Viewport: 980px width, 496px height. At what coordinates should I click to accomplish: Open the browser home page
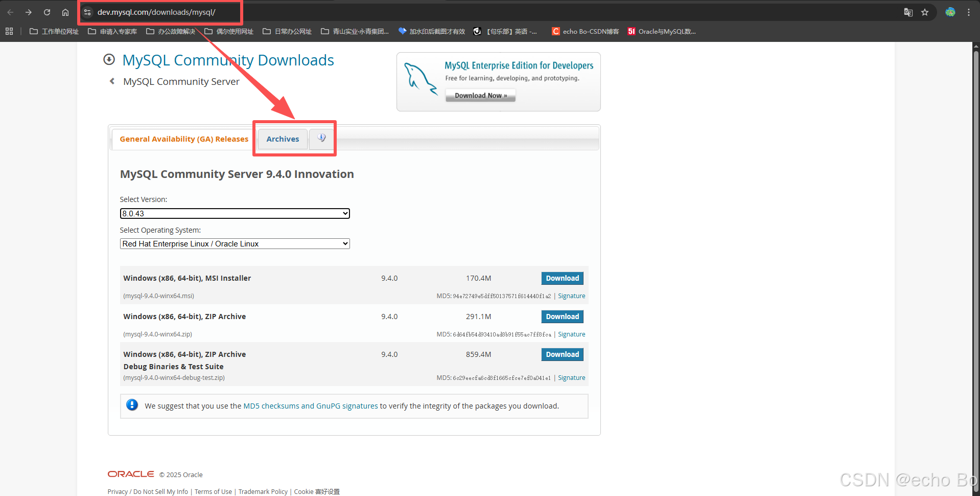pyautogui.click(x=65, y=12)
